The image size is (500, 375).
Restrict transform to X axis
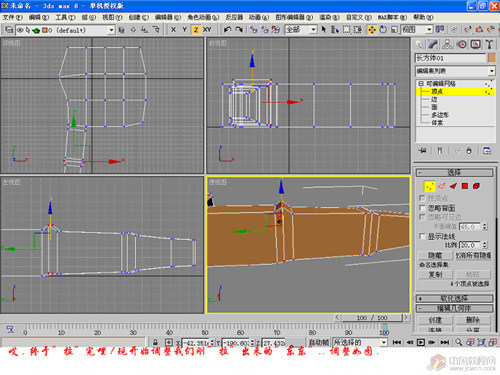173,30
